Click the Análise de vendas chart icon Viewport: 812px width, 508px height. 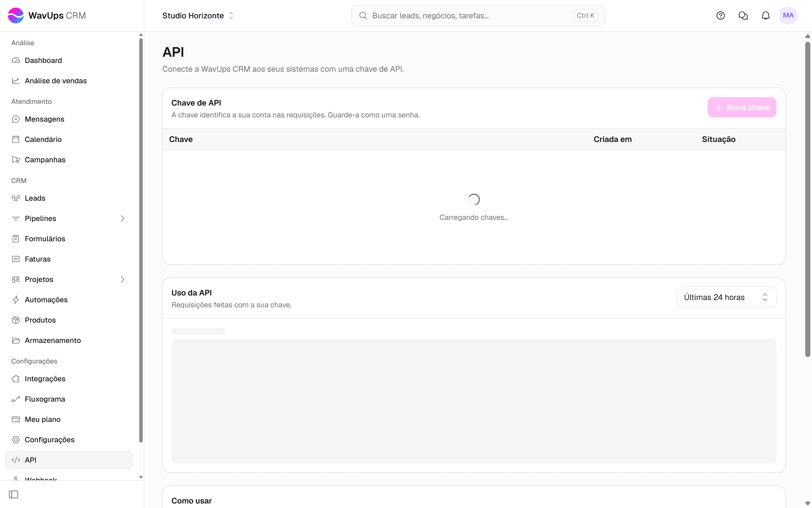[x=16, y=81]
